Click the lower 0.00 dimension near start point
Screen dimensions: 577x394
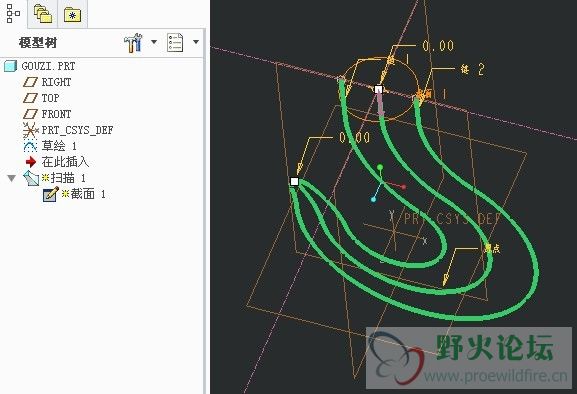tap(354, 138)
